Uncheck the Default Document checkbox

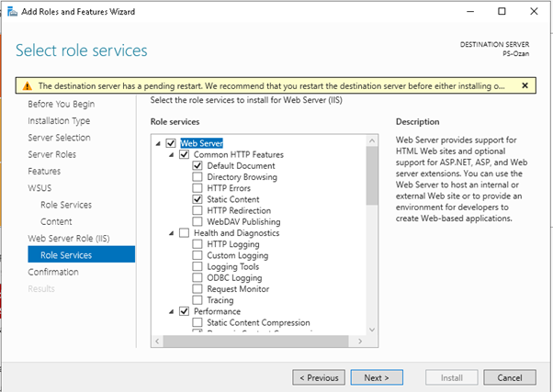[197, 165]
